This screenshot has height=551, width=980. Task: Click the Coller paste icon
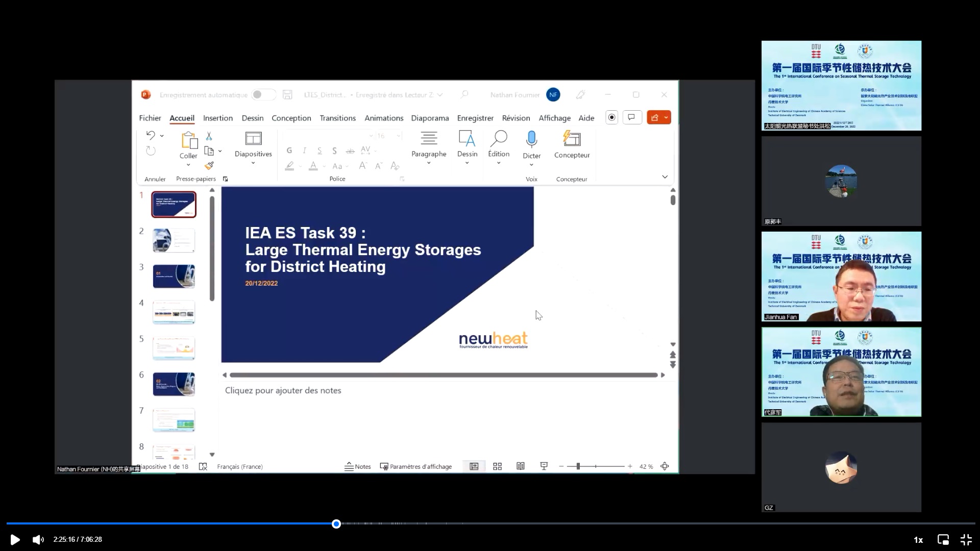pos(188,140)
